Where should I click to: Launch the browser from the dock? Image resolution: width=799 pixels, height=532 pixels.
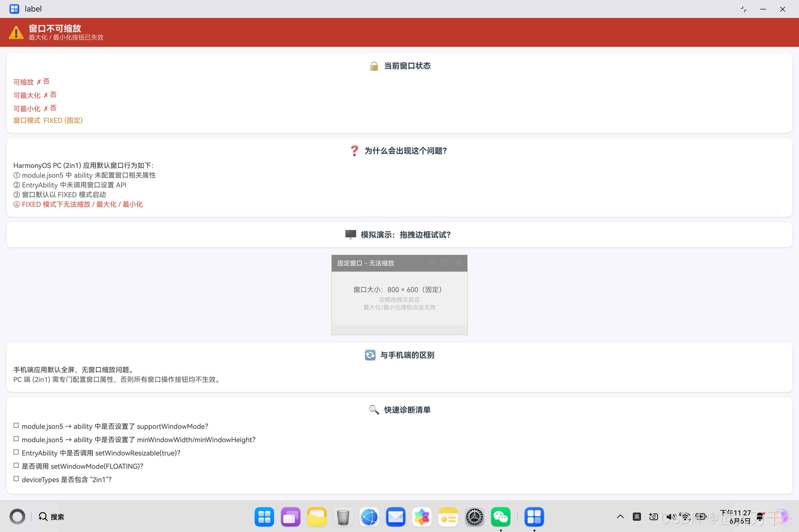pos(370,517)
